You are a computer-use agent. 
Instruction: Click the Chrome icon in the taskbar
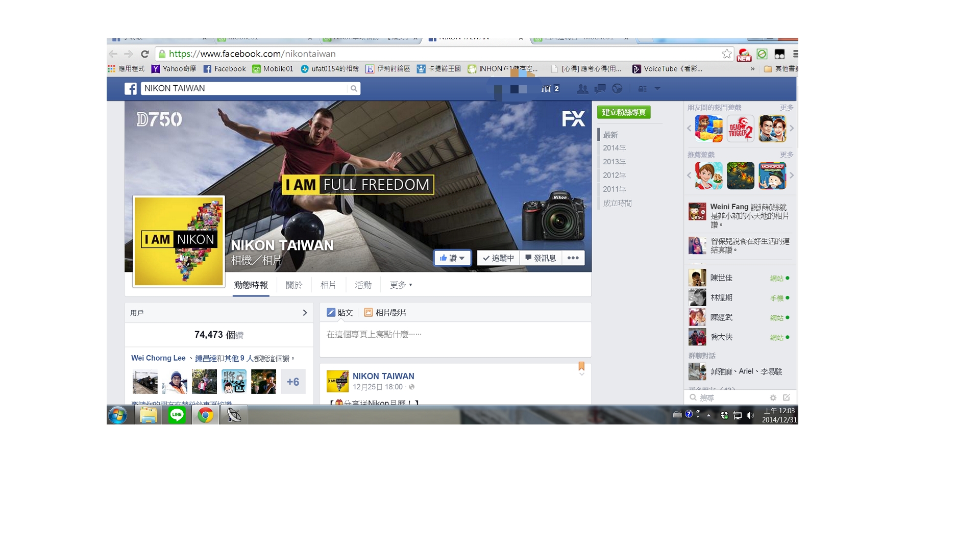206,415
